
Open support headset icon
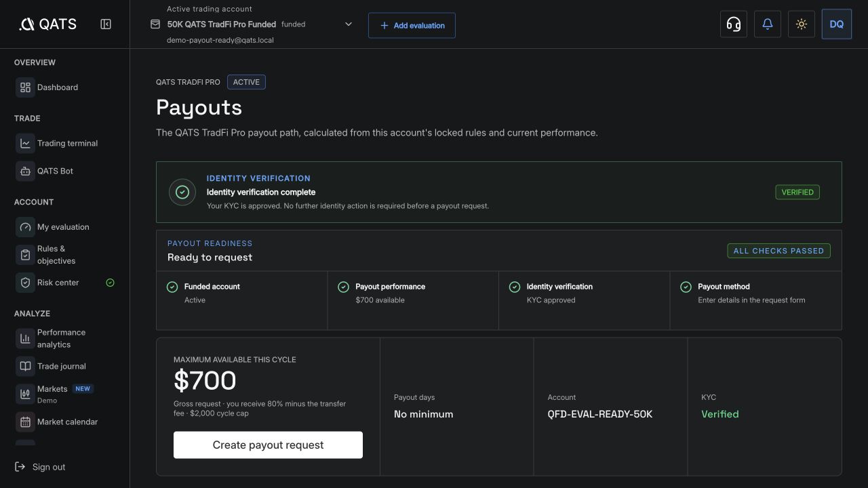point(733,24)
